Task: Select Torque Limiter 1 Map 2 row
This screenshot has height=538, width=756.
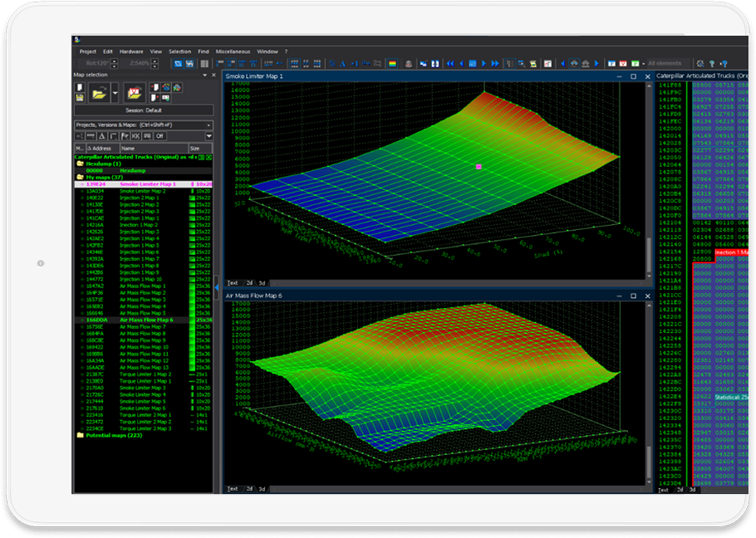Action: point(143,374)
